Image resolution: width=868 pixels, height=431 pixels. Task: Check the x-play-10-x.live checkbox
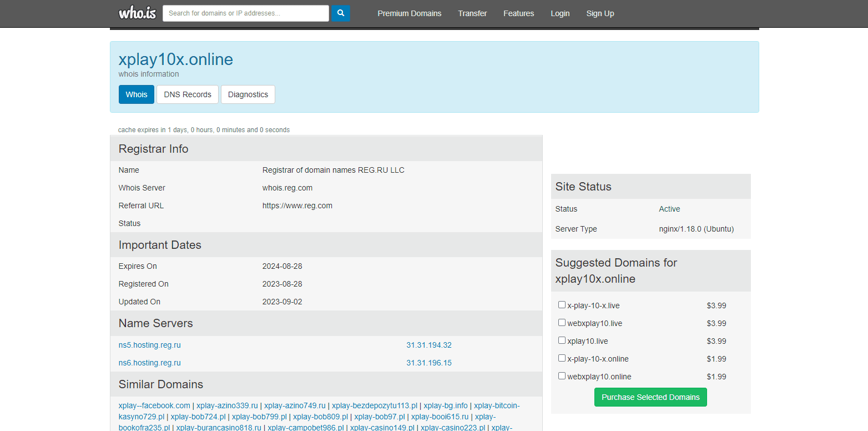coord(562,305)
